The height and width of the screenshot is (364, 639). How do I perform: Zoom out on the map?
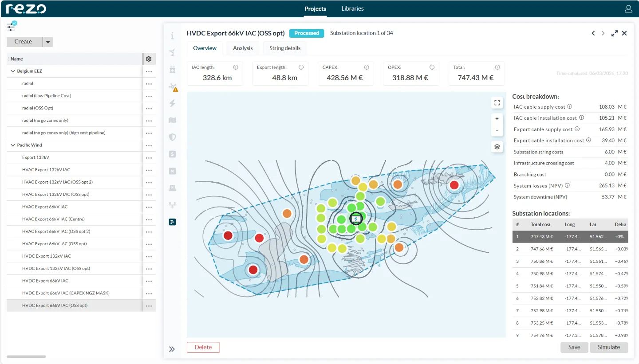[x=497, y=131]
